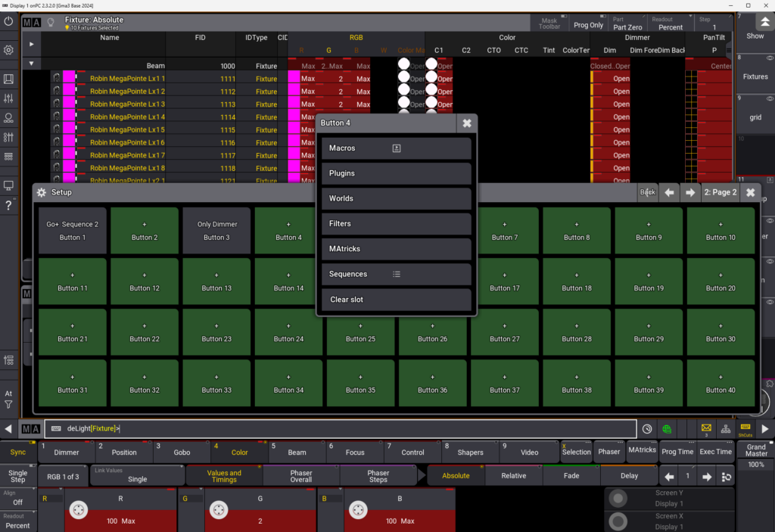Open settings via left sidebar gear icon
The width and height of the screenshot is (775, 532).
click(x=8, y=50)
